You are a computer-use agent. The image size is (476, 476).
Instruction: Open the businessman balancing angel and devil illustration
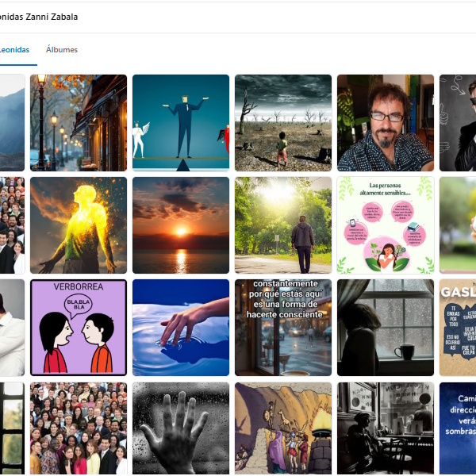[181, 123]
